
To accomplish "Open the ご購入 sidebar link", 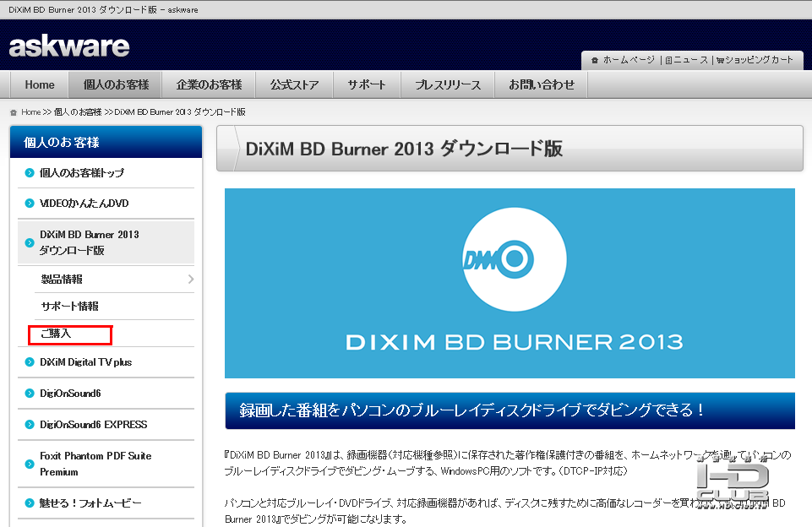I will 56,334.
